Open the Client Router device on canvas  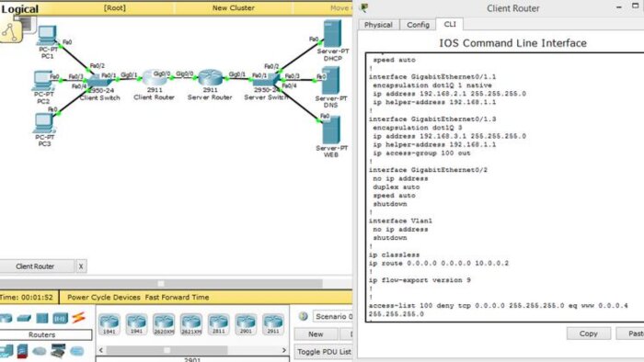click(x=154, y=78)
